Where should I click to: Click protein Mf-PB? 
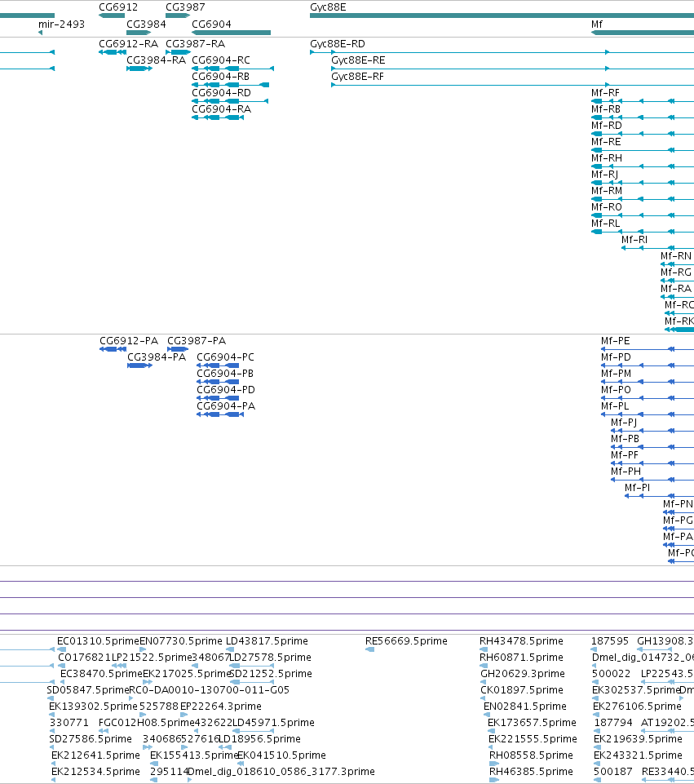point(625,439)
